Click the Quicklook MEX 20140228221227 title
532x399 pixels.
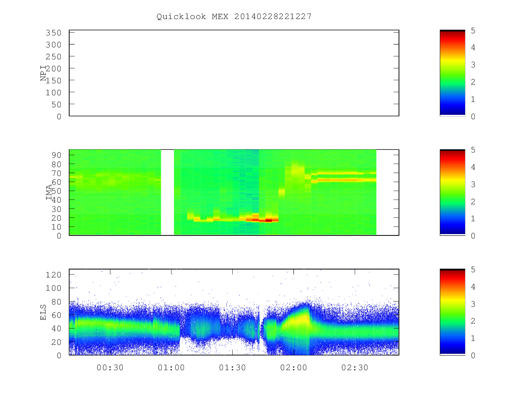coord(234,17)
